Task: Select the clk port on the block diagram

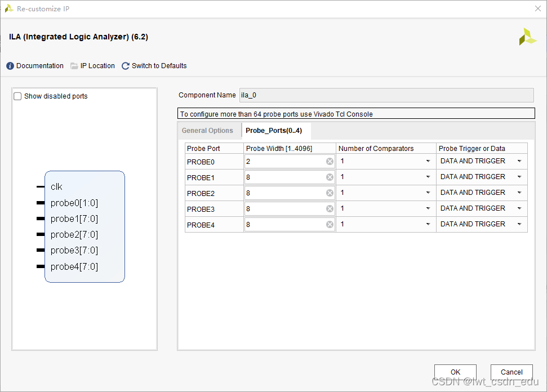Action: (56, 187)
